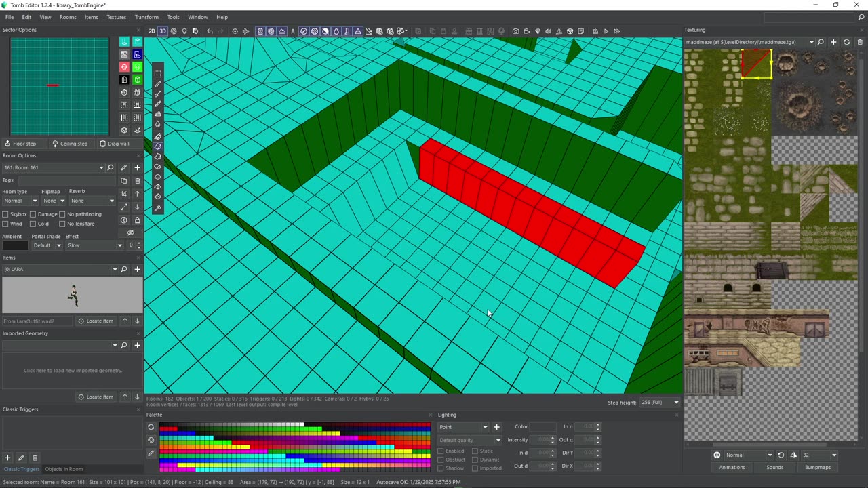Open the Effect Glow dropdown
Viewport: 868px width, 488px height.
94,245
